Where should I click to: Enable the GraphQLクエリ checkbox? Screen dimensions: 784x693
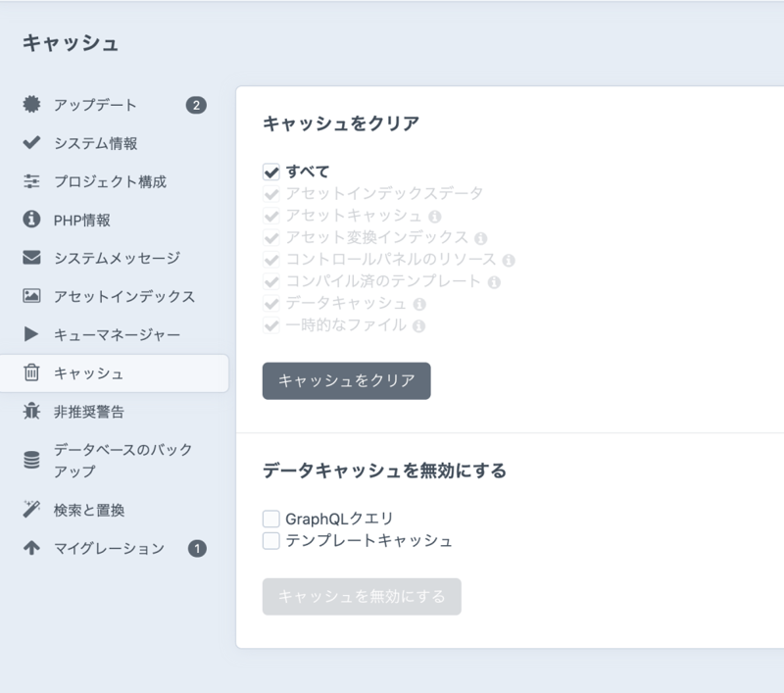[271, 519]
